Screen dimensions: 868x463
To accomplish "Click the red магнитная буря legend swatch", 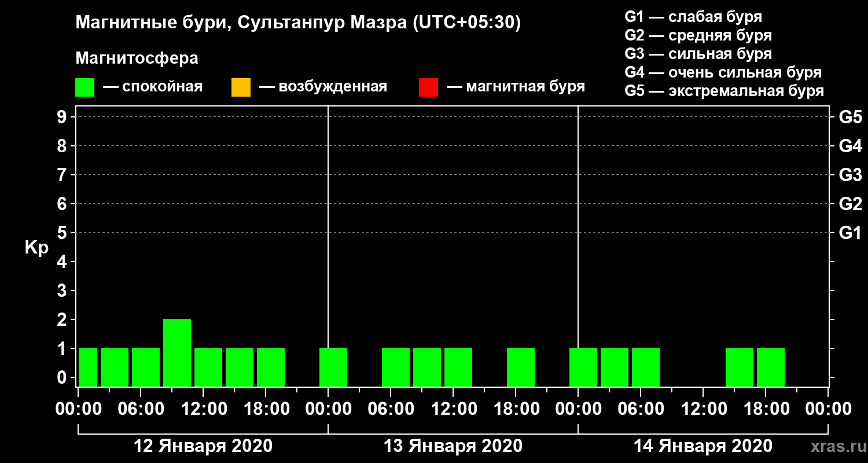I will tap(428, 87).
